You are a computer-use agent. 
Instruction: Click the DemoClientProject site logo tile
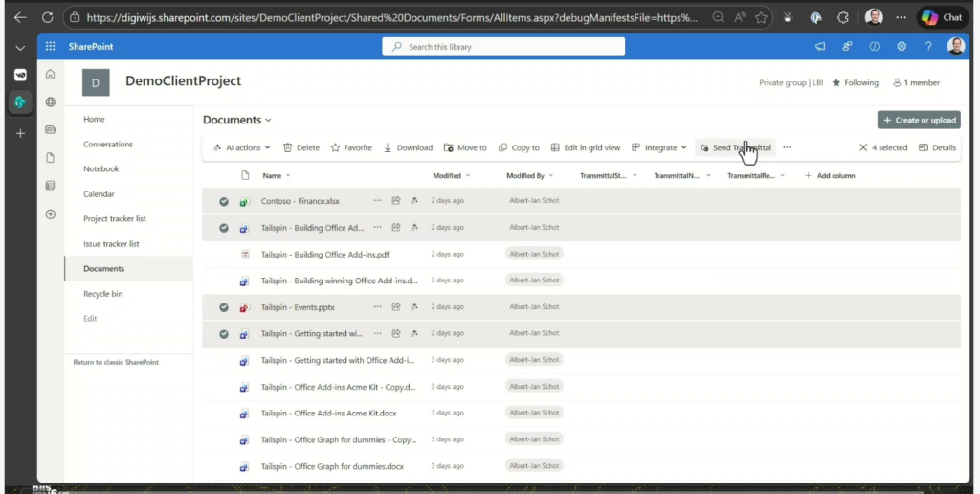pos(96,82)
